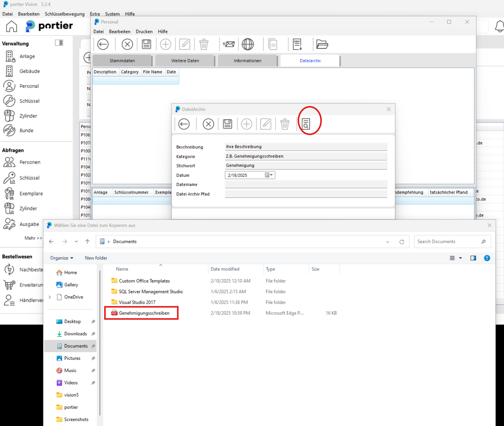Click the CSV export icon in Personal toolbar
This screenshot has height=426, width=504.
coord(297,44)
